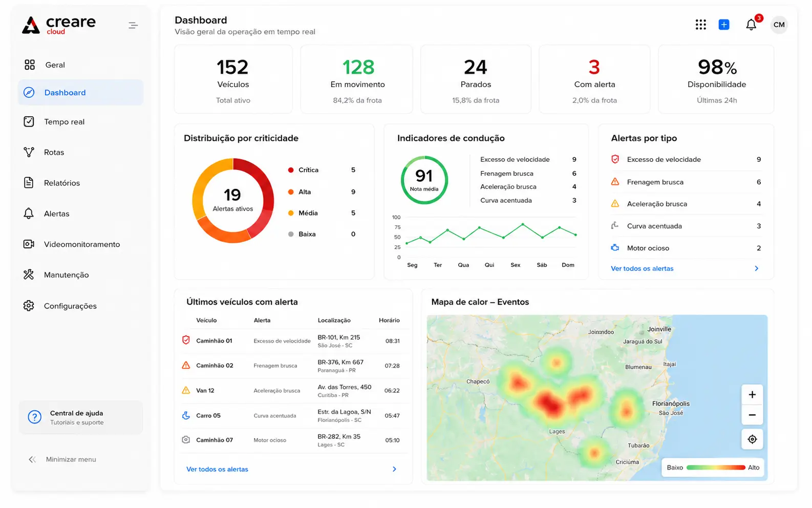Click Florianópolis on the map
Screen dimensions: 812x508
(x=671, y=404)
